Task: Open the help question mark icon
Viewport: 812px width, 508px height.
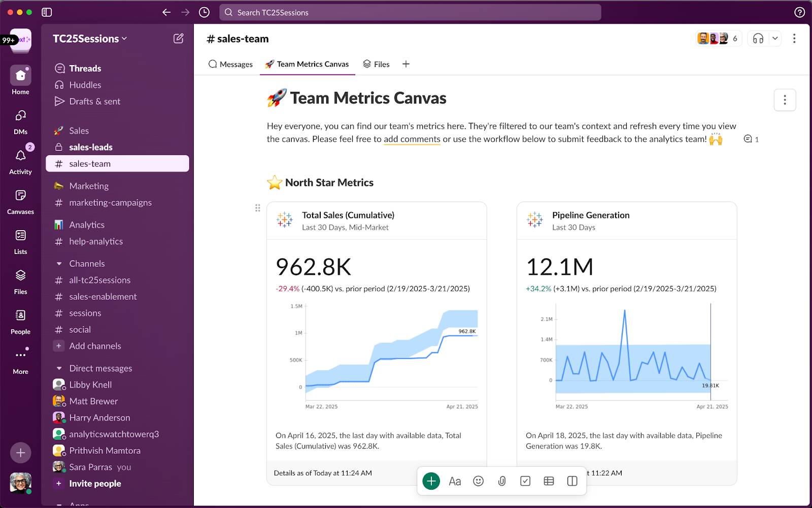Action: (x=799, y=12)
